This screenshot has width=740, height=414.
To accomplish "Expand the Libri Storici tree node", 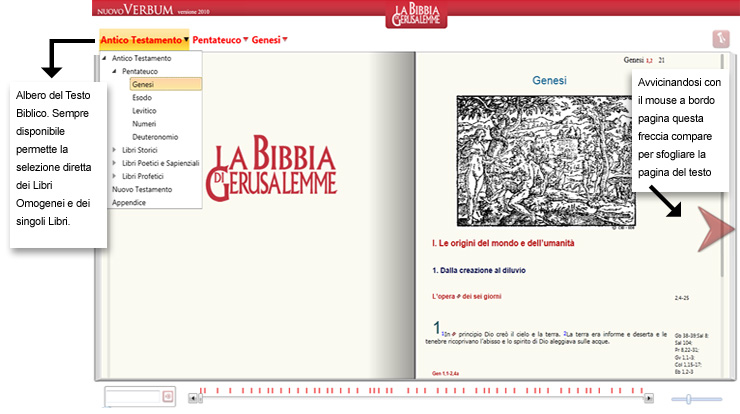I will pyautogui.click(x=114, y=150).
